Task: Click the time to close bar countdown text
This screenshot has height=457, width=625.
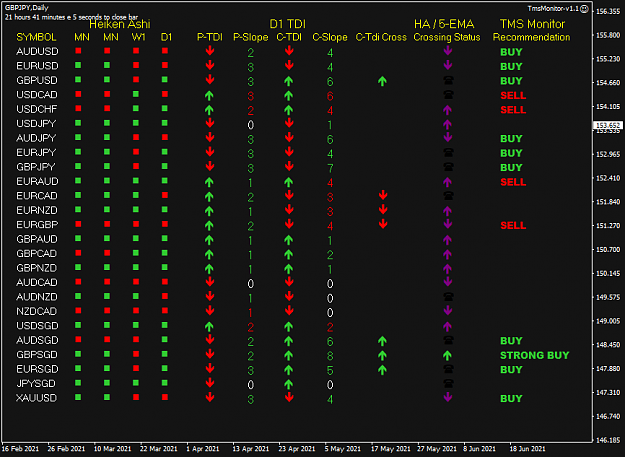Action: (71, 17)
